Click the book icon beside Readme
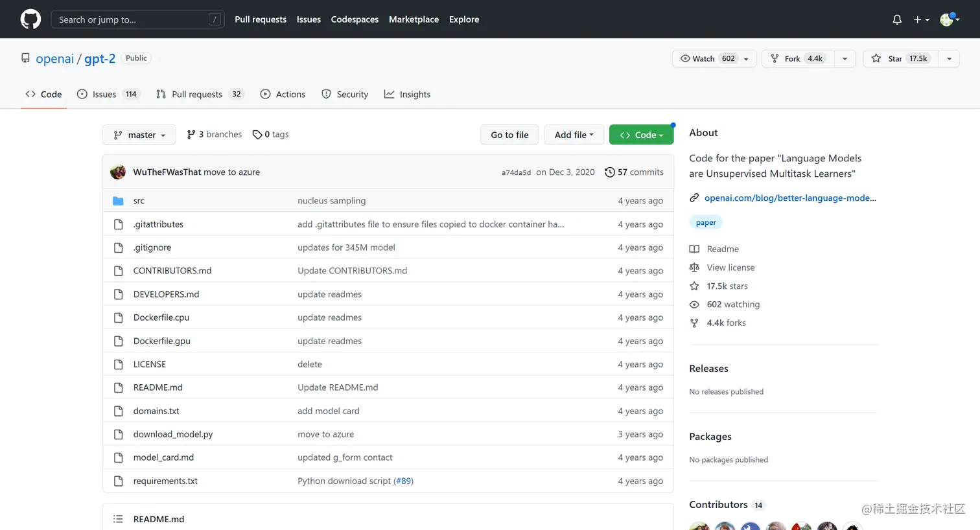 coord(694,249)
